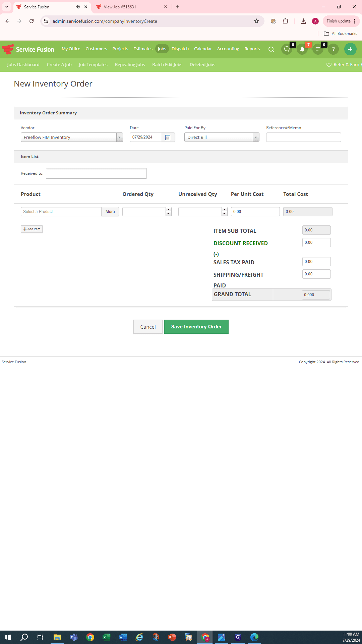Open the Projects menu
This screenshot has width=362, height=644.
[x=120, y=49]
